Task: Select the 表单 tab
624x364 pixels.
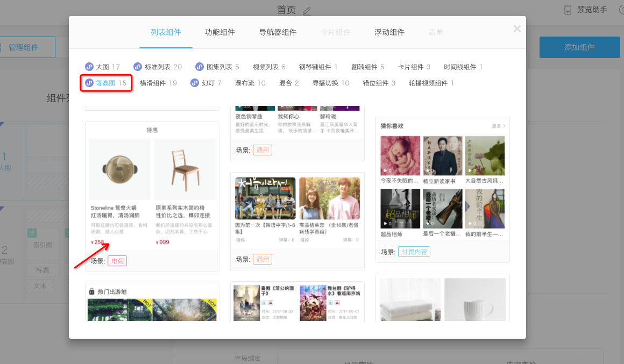Action: [x=436, y=32]
